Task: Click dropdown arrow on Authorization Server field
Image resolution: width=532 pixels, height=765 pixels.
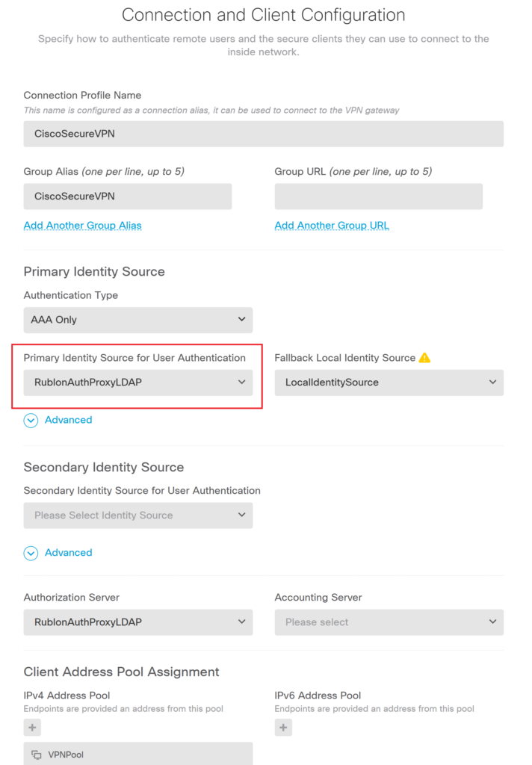Action: point(241,622)
